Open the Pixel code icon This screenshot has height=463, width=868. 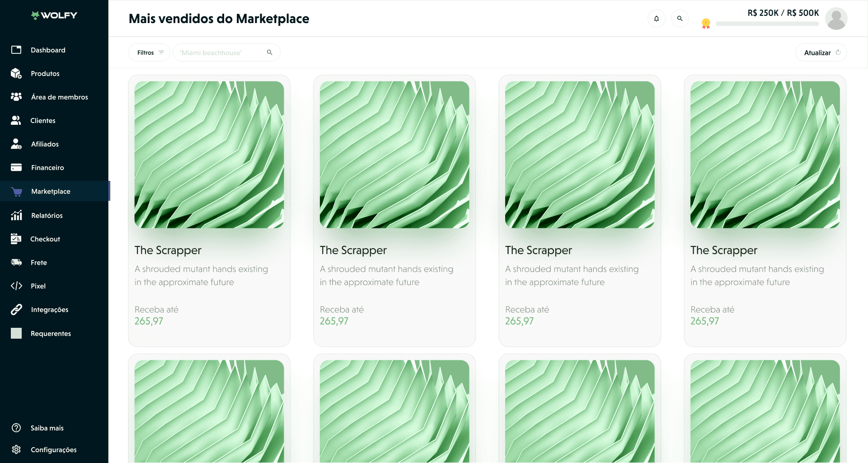16,286
